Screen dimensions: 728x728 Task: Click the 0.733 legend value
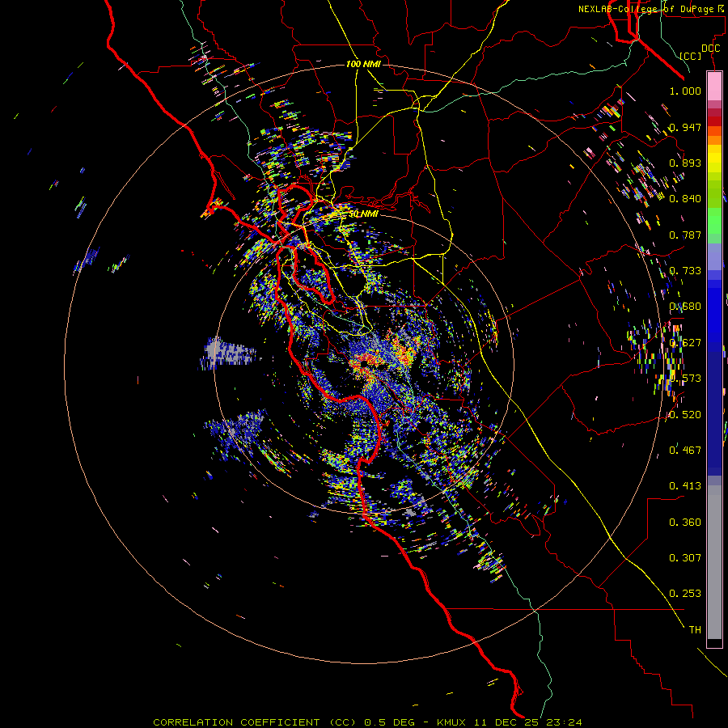point(685,271)
